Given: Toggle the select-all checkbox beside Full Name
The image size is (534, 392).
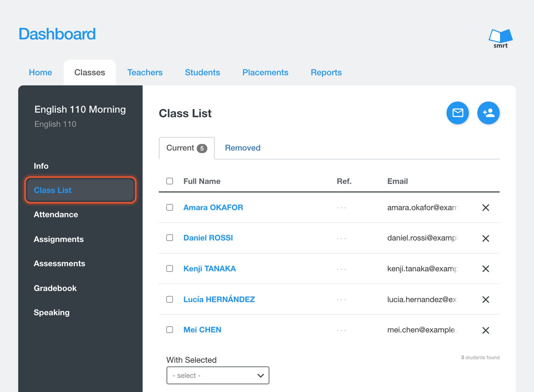Looking at the screenshot, I should [x=170, y=181].
